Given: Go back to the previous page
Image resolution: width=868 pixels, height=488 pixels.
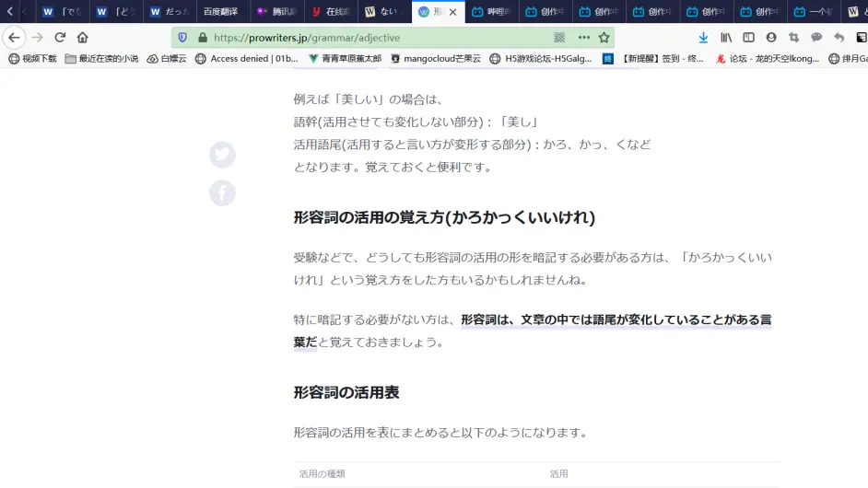Looking at the screenshot, I should (x=14, y=38).
